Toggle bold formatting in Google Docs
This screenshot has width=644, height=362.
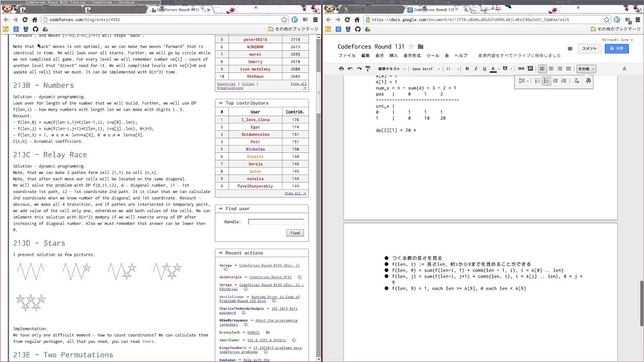click(467, 69)
